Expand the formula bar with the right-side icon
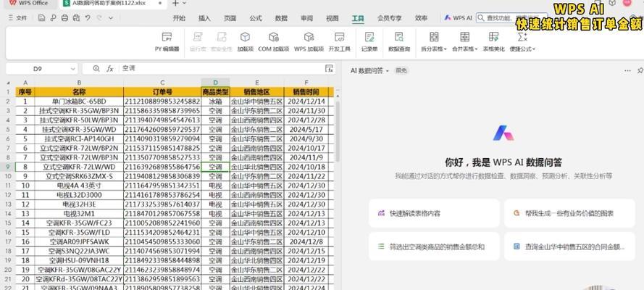644x290 pixels. [x=329, y=69]
